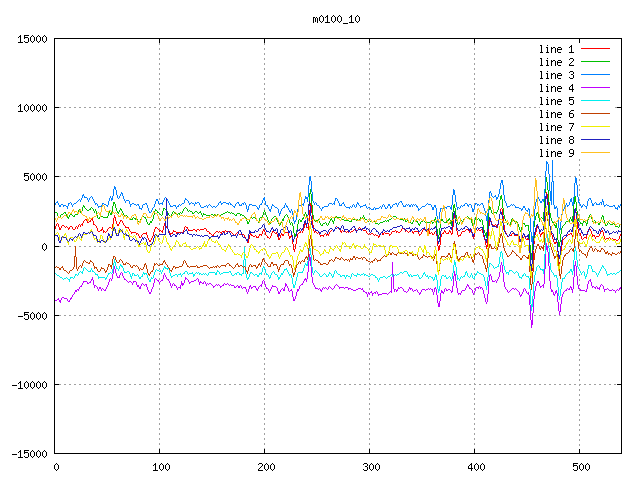The width and height of the screenshot is (640, 480).
Task: Click the "line 9" legend label
Action: pyautogui.click(x=556, y=153)
